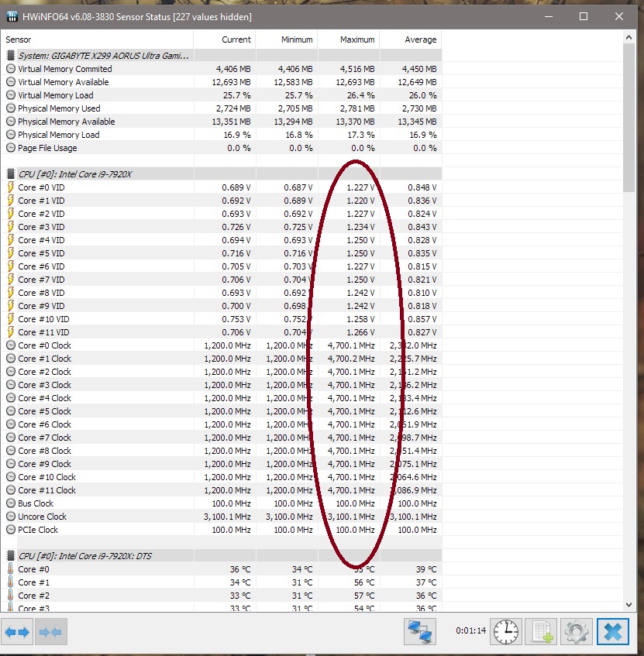The image size is (644, 656).
Task: Start logging with the sheet-plus icon
Action: tap(541, 632)
